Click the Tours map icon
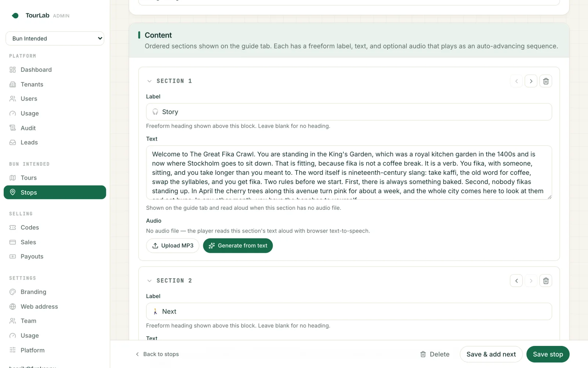Image resolution: width=588 pixels, height=368 pixels. (x=12, y=178)
